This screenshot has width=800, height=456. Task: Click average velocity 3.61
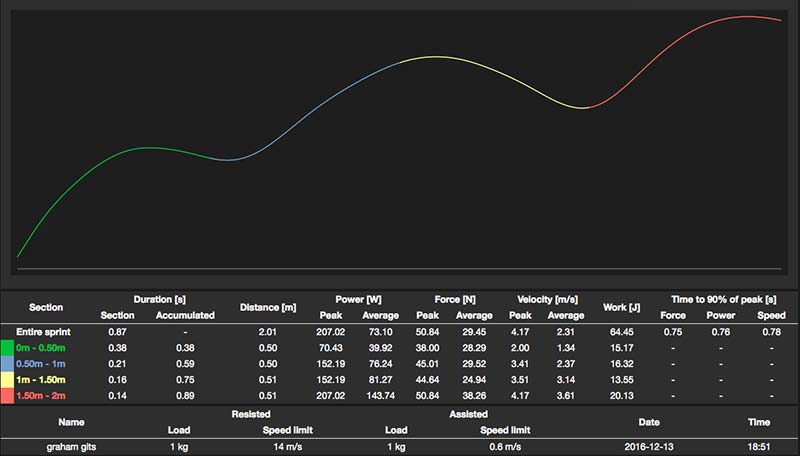click(566, 395)
